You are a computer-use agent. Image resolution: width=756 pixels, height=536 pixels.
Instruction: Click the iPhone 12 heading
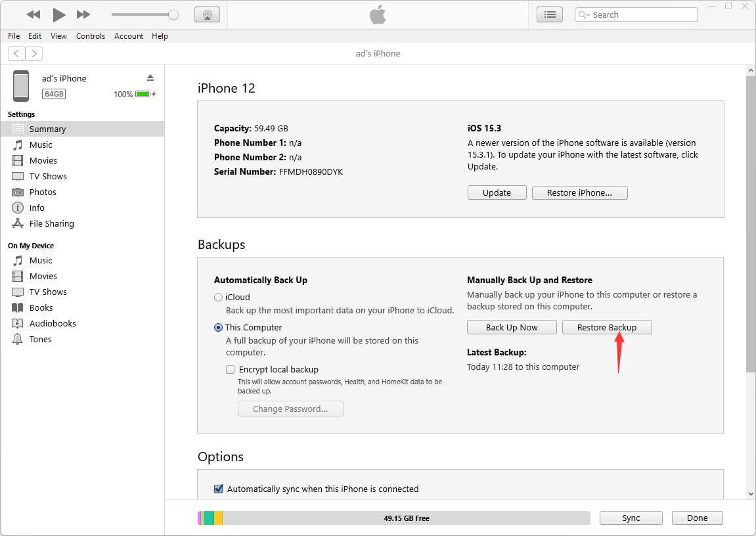tap(226, 88)
